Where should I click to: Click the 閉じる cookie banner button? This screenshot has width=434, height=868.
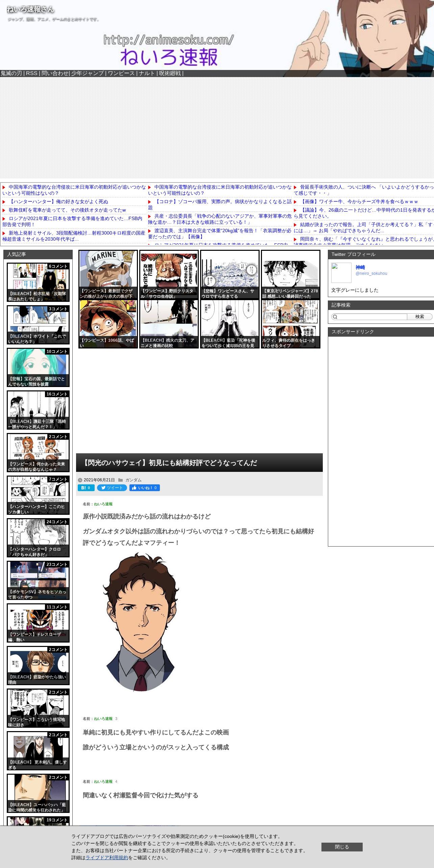(342, 847)
